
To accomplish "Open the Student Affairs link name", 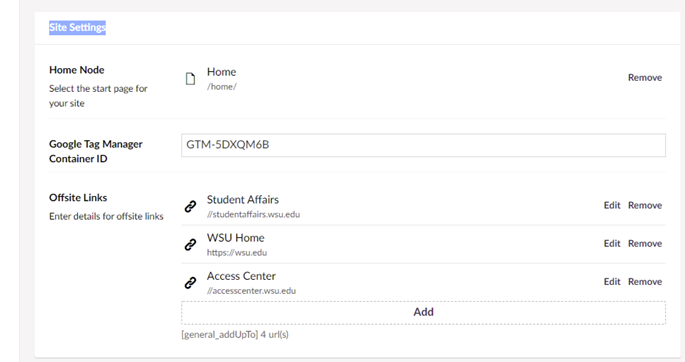I will pyautogui.click(x=242, y=200).
